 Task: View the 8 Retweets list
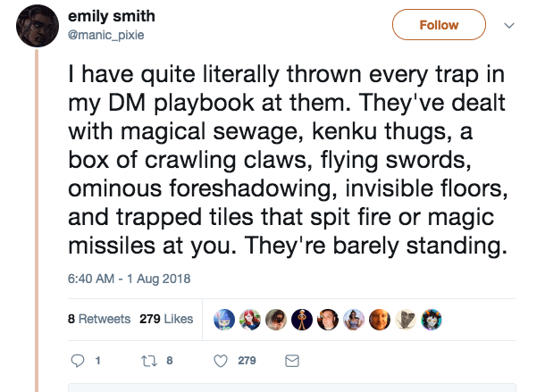[x=99, y=319]
